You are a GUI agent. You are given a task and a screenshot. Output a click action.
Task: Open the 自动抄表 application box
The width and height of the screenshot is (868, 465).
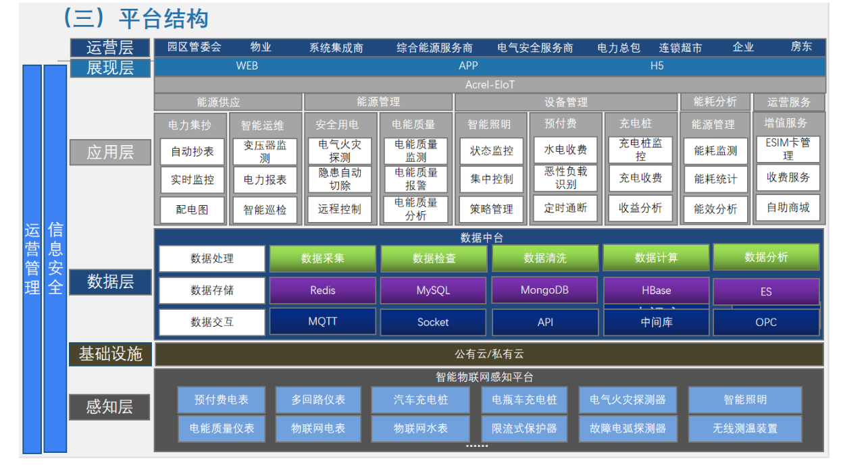(193, 152)
